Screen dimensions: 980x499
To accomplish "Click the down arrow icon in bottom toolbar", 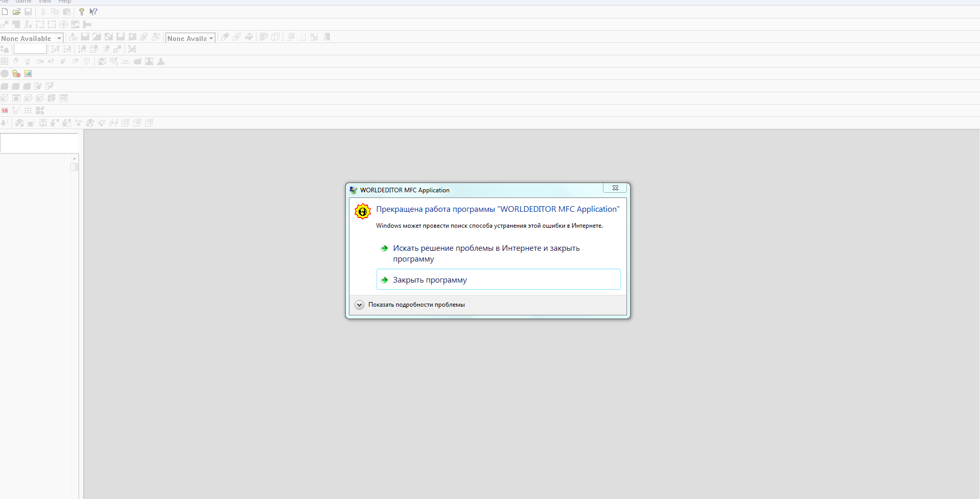I will [x=5, y=123].
